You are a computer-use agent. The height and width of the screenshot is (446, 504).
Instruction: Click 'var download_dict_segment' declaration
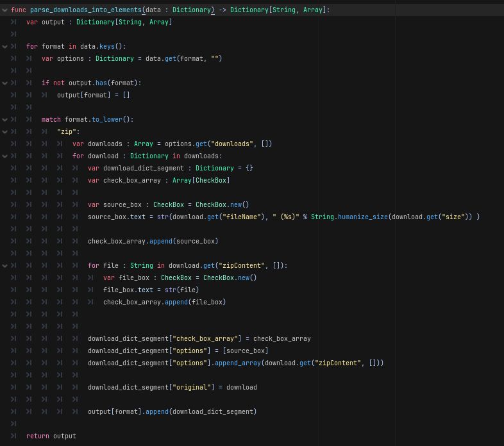point(171,169)
